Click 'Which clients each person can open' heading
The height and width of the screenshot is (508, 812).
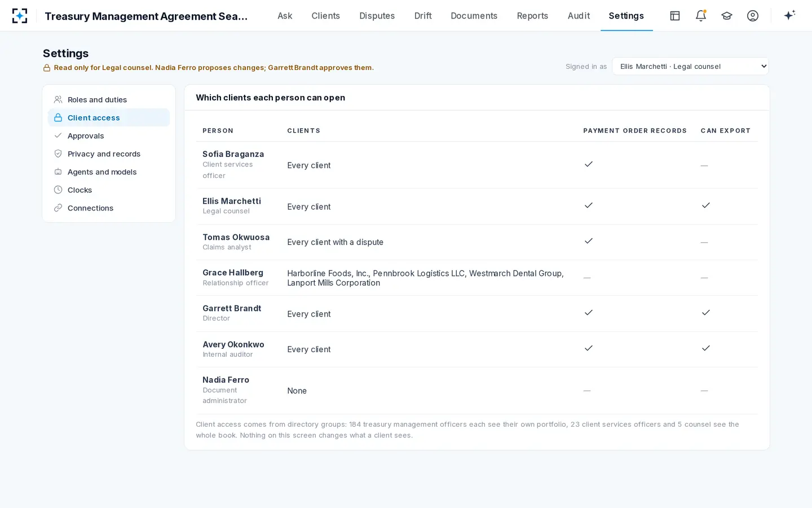click(x=270, y=98)
